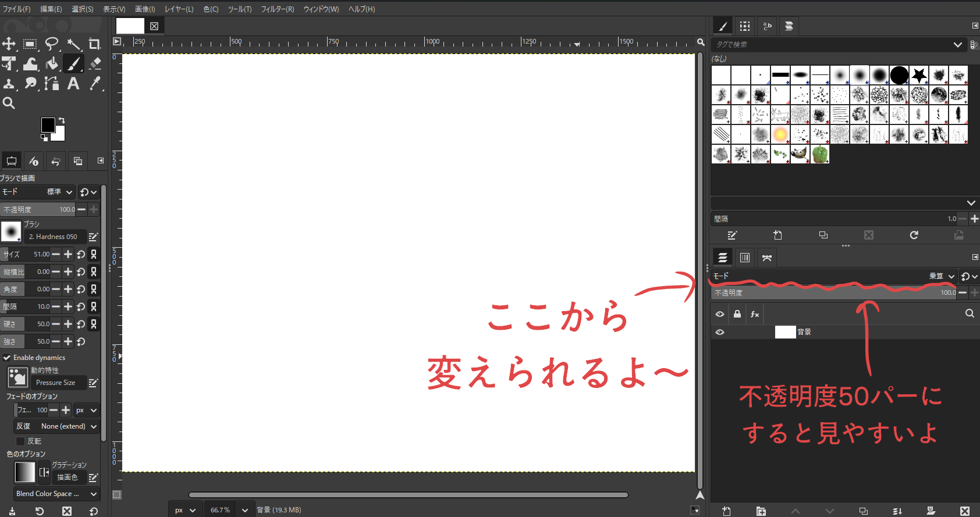Hide the 背景 layer with eye icon
This screenshot has height=517, width=980.
pyautogui.click(x=720, y=332)
